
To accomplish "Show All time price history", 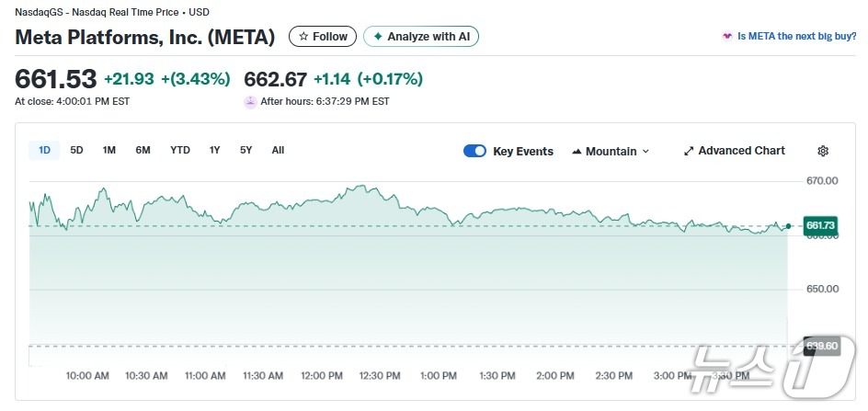I will (278, 150).
